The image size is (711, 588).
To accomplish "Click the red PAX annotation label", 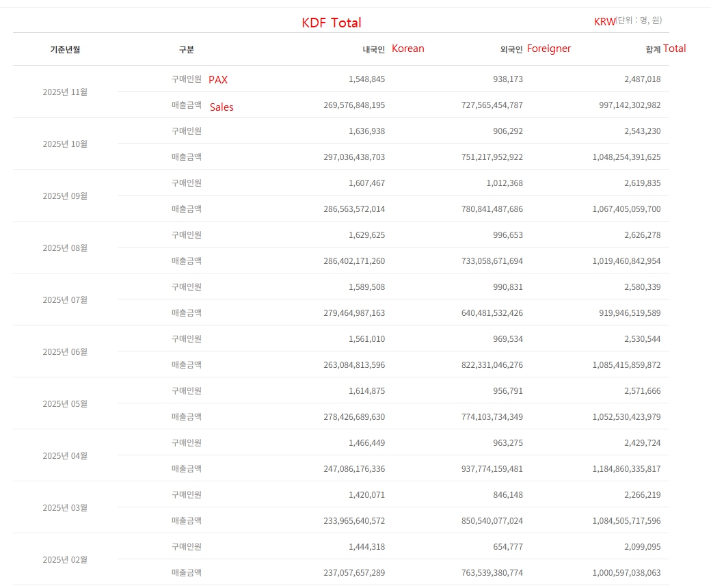I will 218,80.
